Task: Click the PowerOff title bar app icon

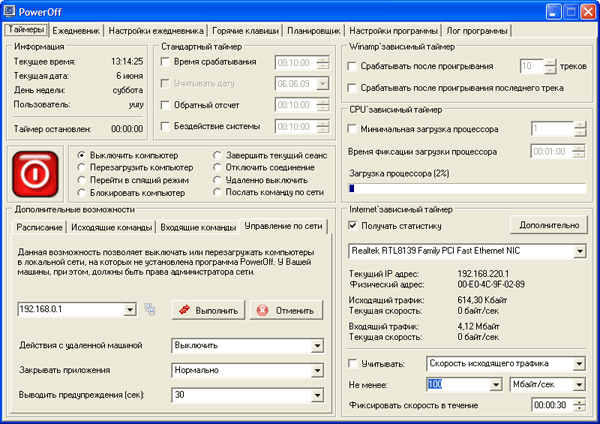Action: (x=9, y=11)
